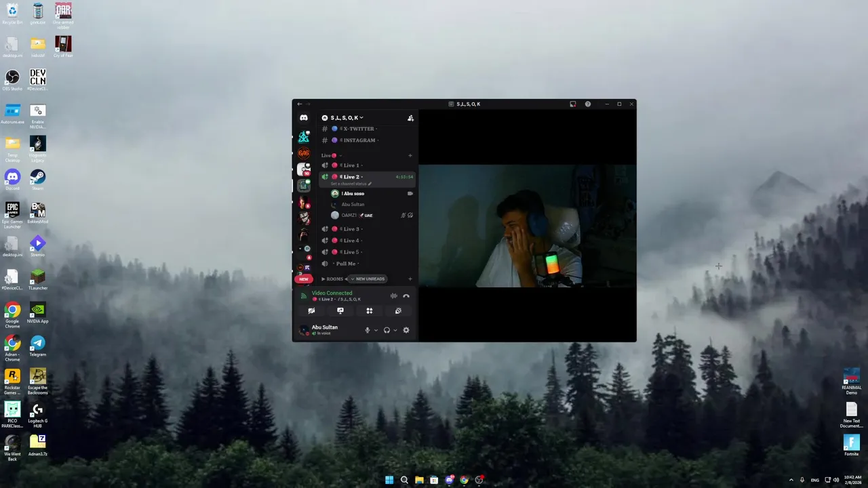The image size is (868, 488).
Task: Join the Live 4 voice channel
Action: click(x=367, y=241)
